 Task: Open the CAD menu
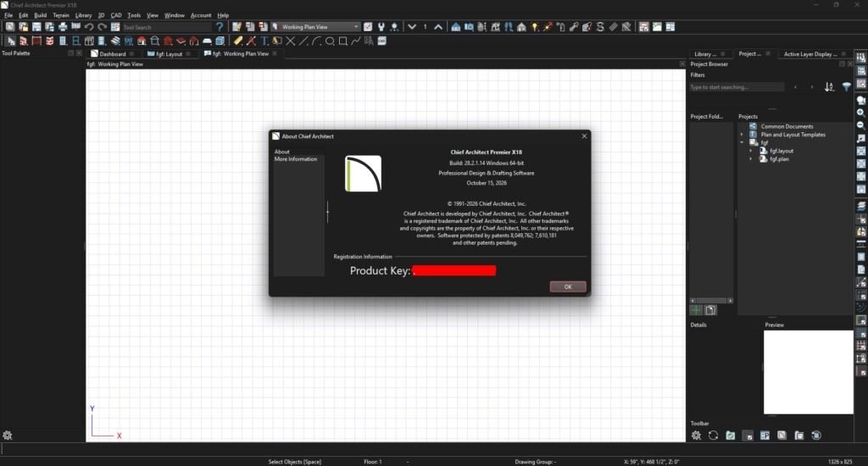115,15
